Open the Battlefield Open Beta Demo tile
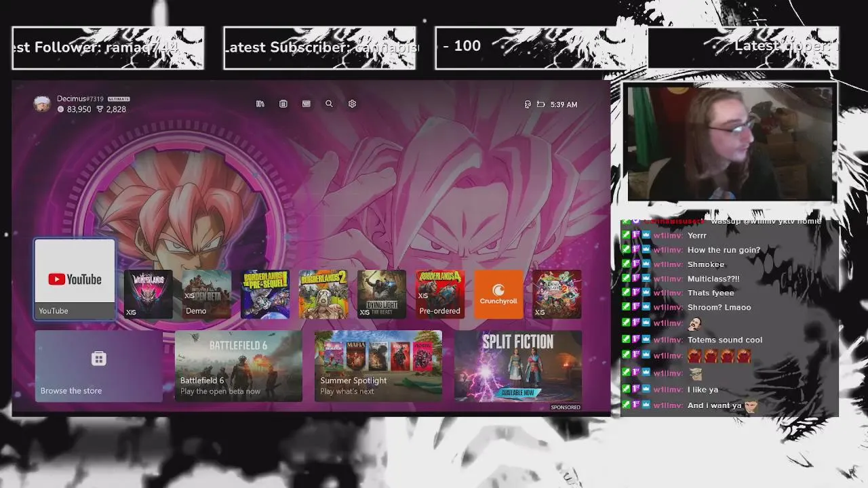The image size is (868, 488). [x=207, y=294]
